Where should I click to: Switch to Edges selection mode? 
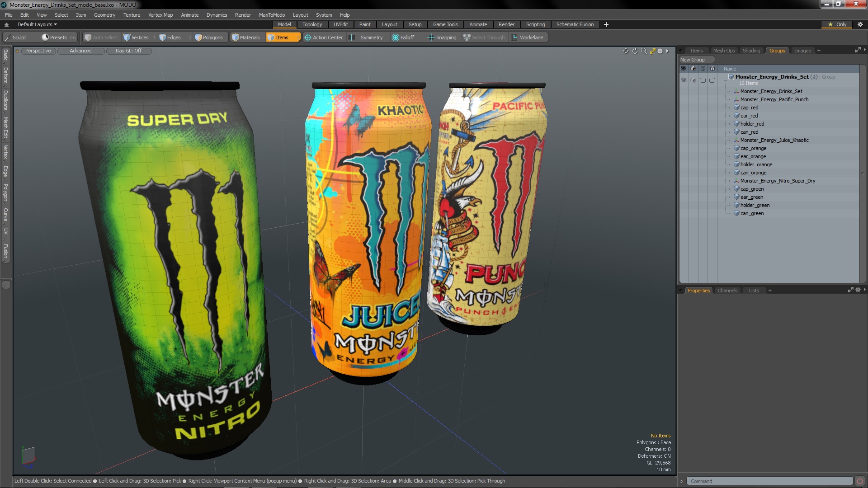(x=174, y=38)
